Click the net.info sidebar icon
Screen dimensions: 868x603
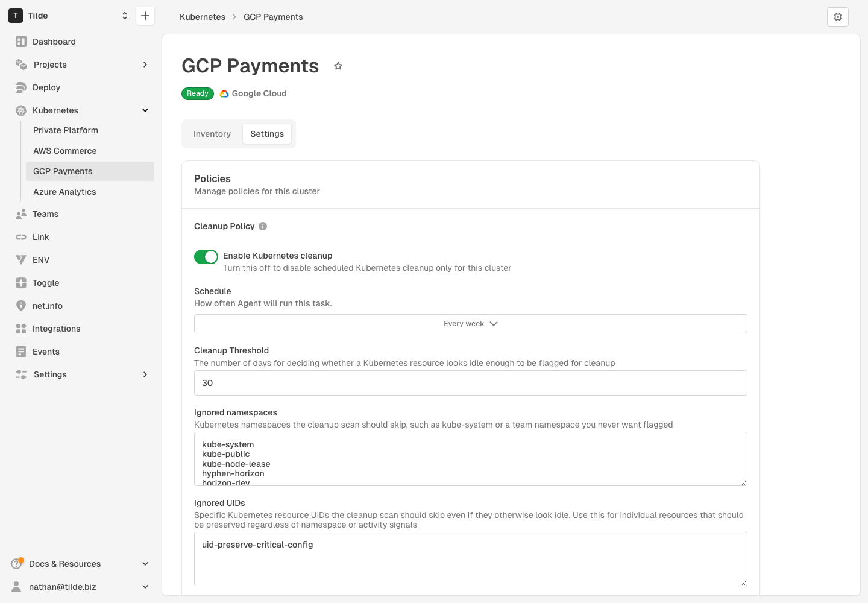[x=21, y=306]
